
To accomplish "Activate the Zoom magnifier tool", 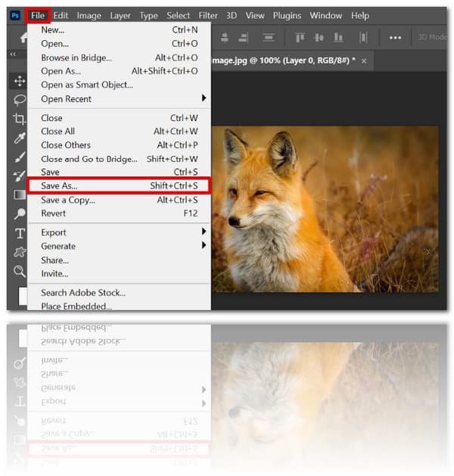I will [20, 270].
